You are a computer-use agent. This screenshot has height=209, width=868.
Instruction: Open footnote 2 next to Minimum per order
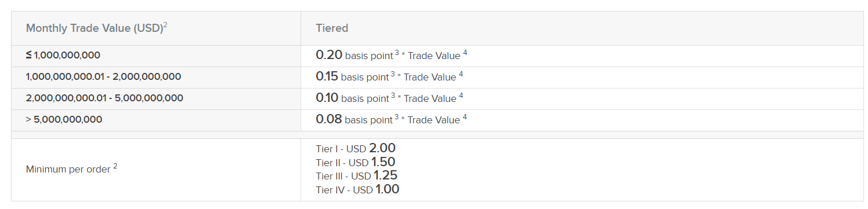tap(115, 166)
